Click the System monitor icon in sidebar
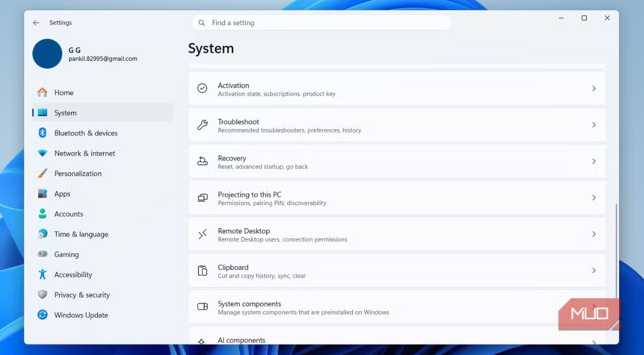Viewport: 644px width, 355px height. click(x=43, y=113)
